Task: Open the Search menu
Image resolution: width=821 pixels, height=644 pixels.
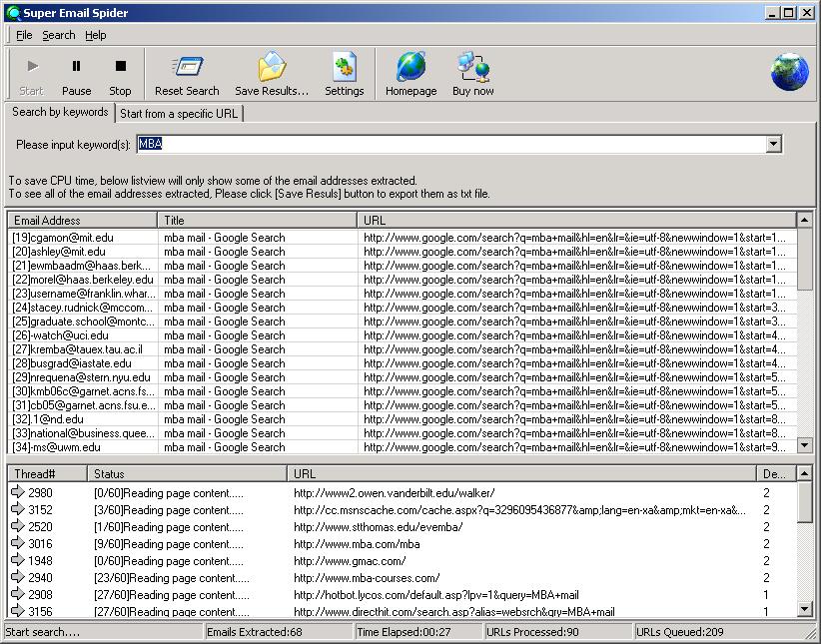Action: [x=58, y=35]
